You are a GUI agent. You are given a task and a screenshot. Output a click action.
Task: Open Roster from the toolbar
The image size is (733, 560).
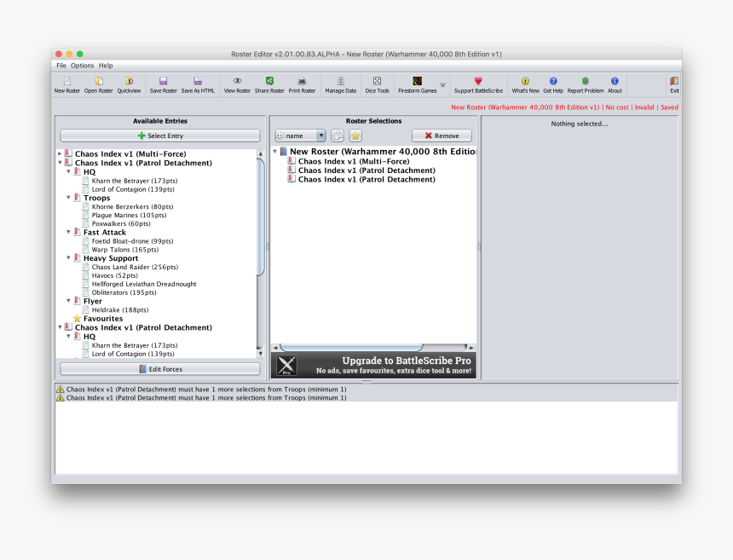(x=99, y=84)
